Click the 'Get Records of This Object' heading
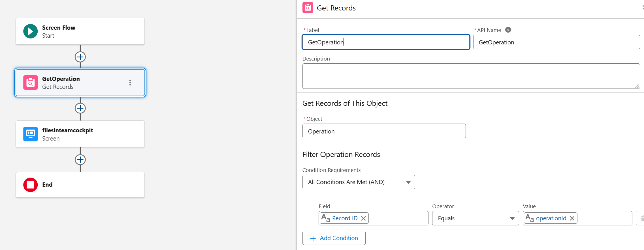This screenshot has height=250, width=644. click(345, 103)
